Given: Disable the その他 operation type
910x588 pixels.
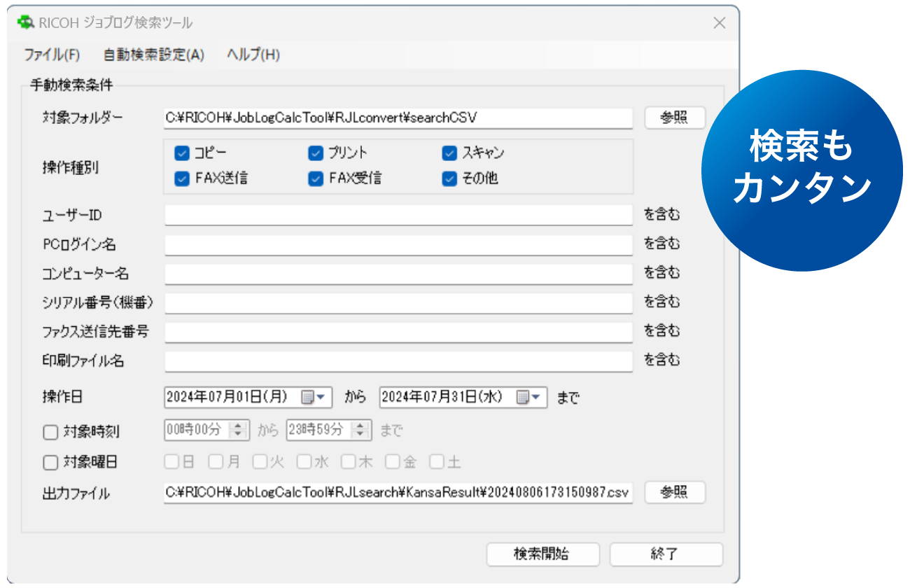Looking at the screenshot, I should click(449, 178).
